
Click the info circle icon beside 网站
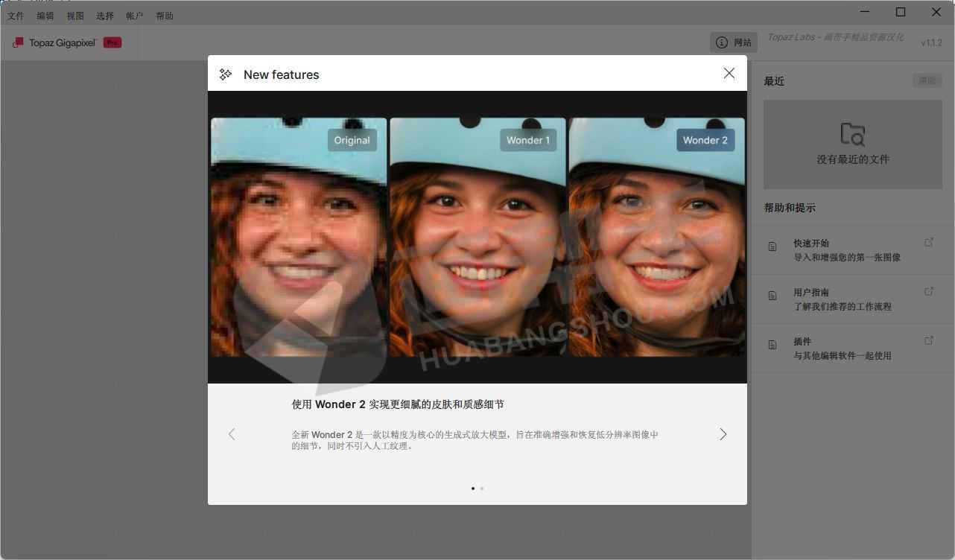coord(721,42)
